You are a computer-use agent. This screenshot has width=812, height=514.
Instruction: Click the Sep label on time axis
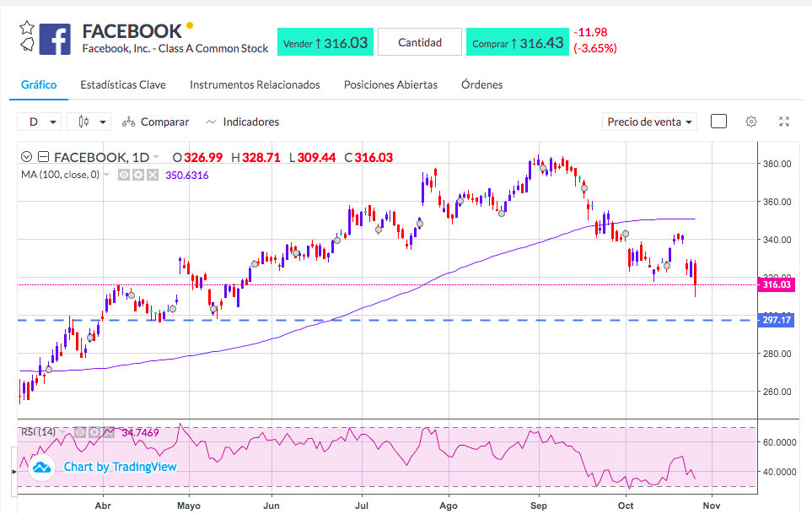click(539, 506)
